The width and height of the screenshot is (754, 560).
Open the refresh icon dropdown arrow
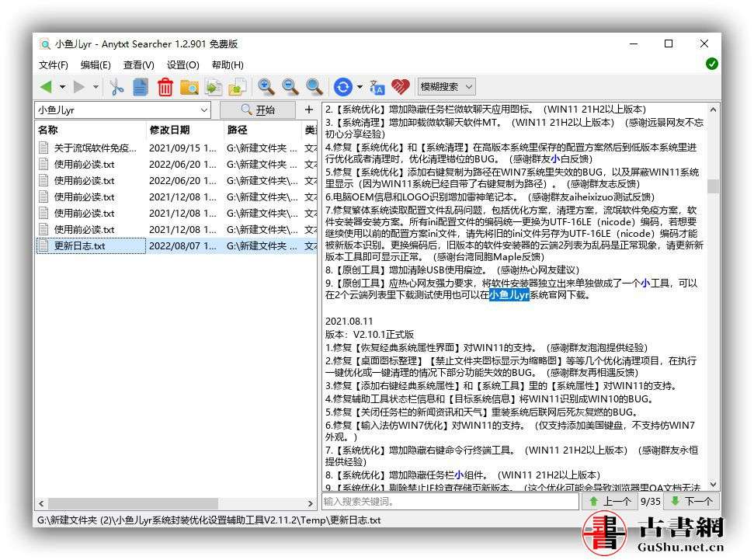point(360,87)
